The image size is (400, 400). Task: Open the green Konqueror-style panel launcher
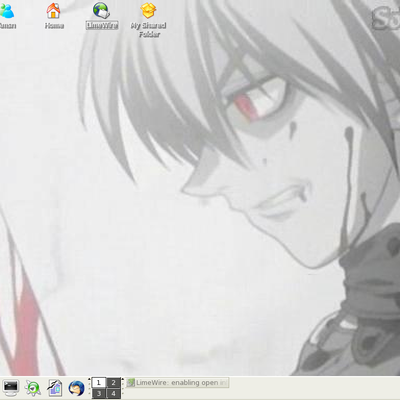pos(33,388)
